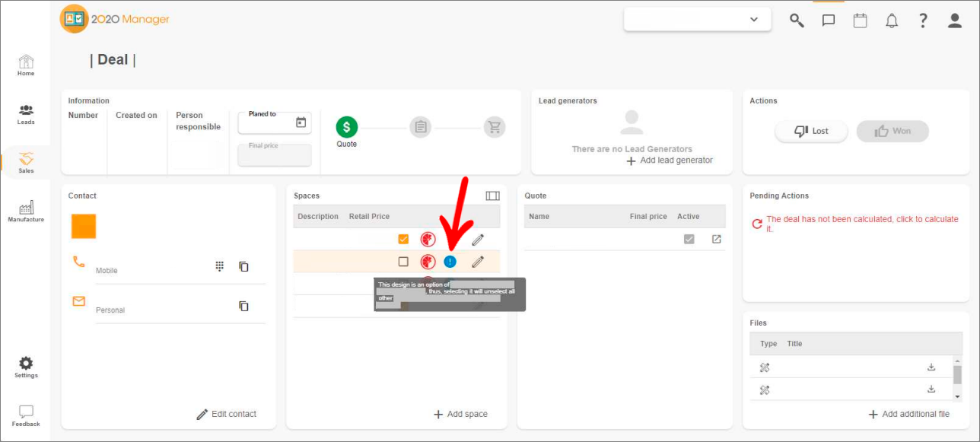Screen dimensions: 980x442
Task: Click Add space
Action: click(460, 414)
